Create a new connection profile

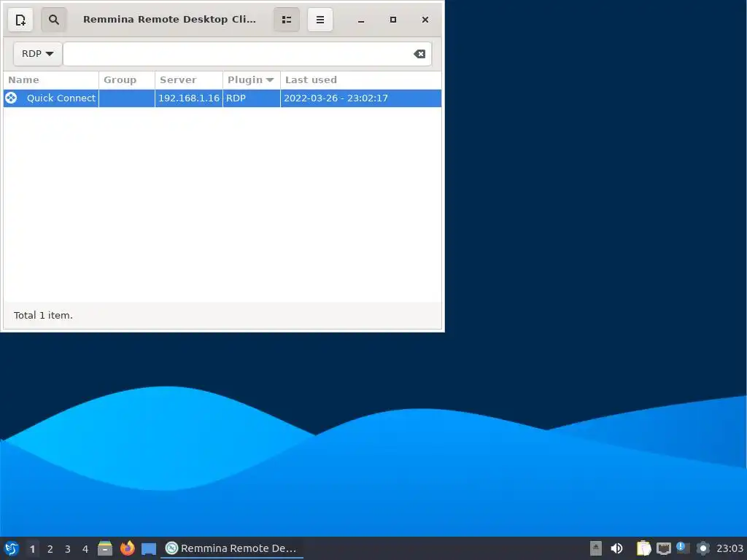20,20
